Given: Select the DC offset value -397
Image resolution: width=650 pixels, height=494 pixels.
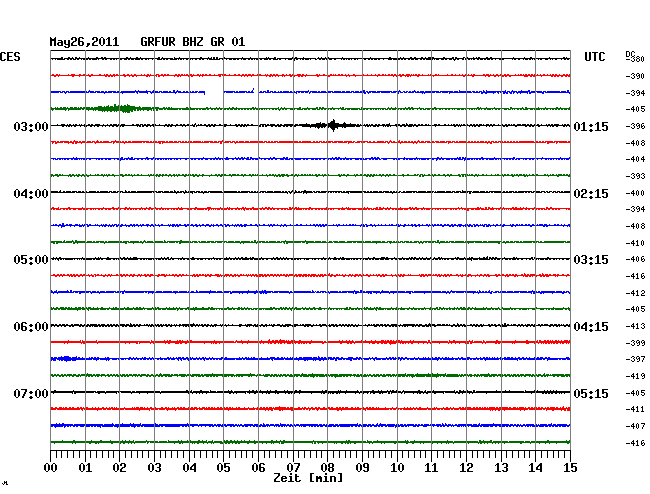Looking at the screenshot, I should [635, 359].
